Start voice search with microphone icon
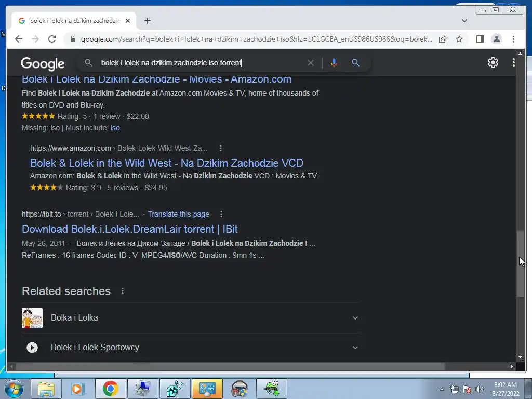The height and width of the screenshot is (399, 532). 334,63
